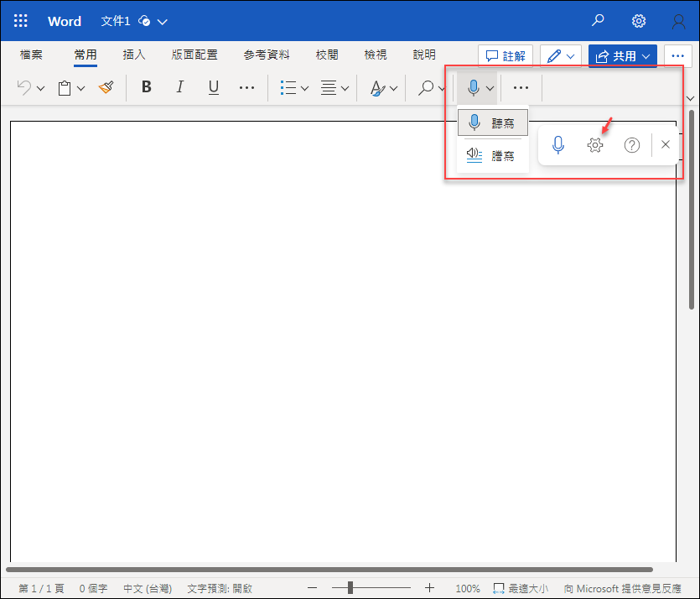Click 0 個字 word count
This screenshot has height=599, width=700.
pos(93,588)
